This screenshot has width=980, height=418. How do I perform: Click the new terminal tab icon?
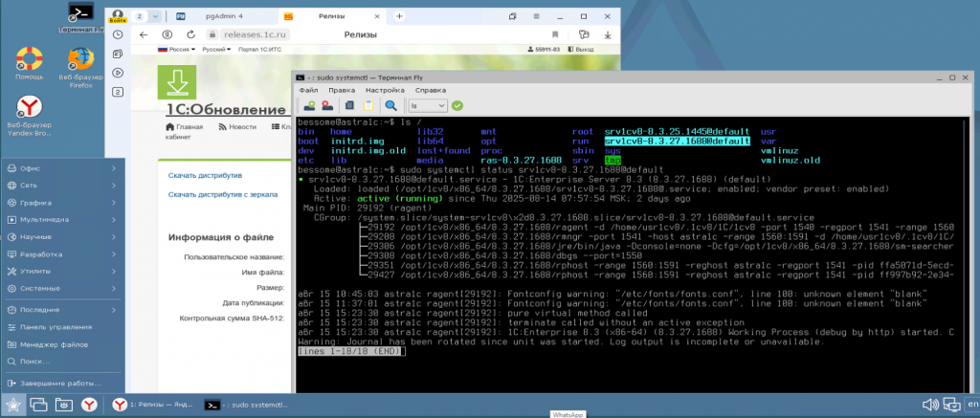click(x=309, y=105)
